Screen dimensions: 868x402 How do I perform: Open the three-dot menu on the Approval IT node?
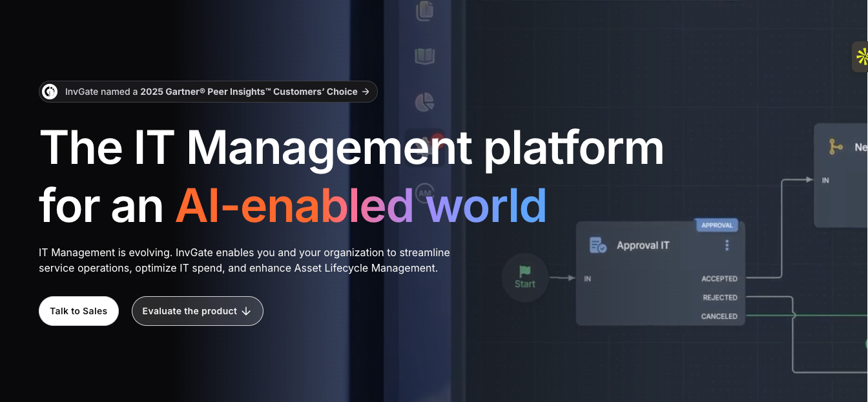(726, 245)
